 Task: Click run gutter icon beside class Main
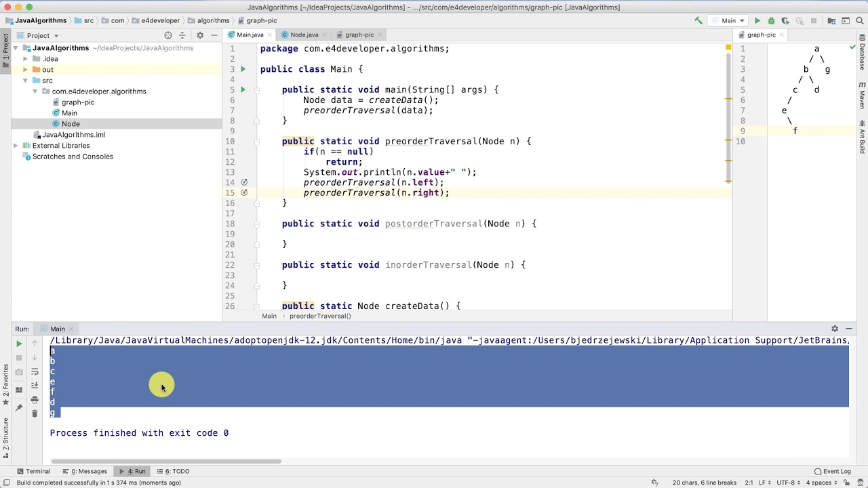(243, 69)
